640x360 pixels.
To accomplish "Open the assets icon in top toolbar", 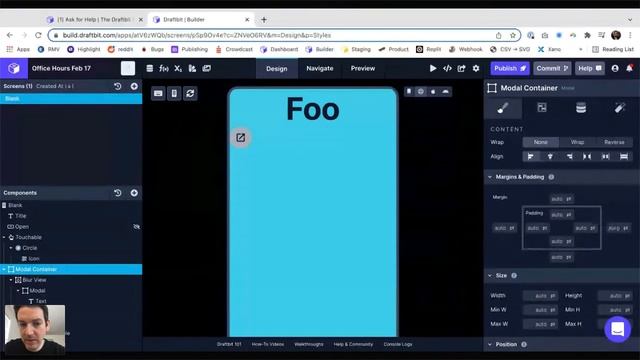I will 192,69.
